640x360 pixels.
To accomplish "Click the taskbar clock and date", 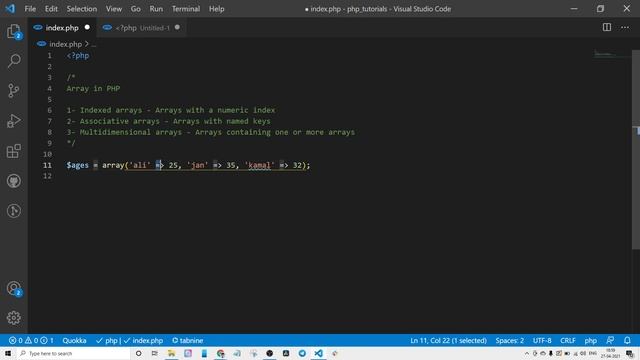I will pyautogui.click(x=611, y=353).
